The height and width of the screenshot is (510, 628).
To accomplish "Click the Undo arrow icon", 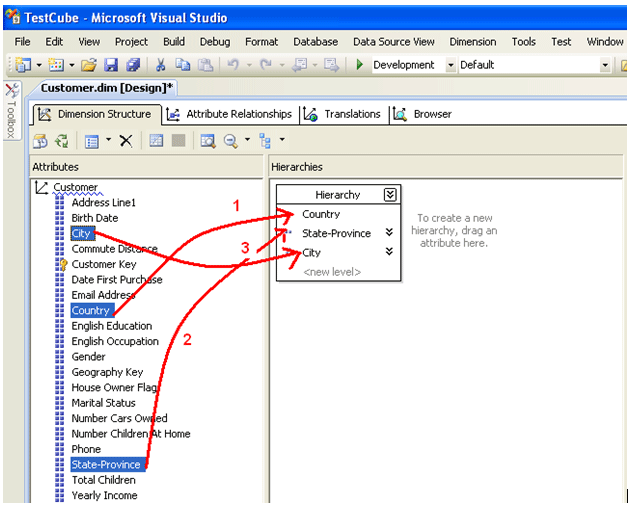I will (233, 65).
